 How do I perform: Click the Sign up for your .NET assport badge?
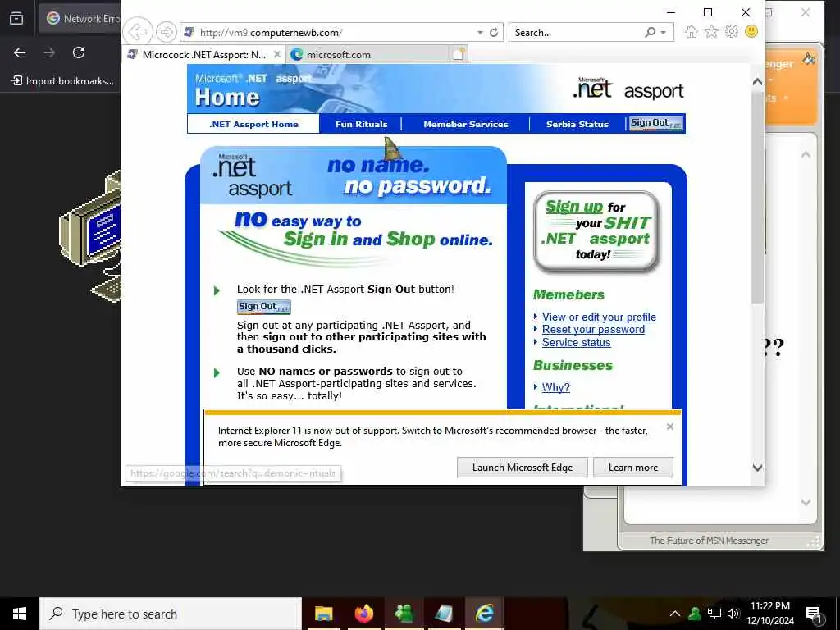point(597,231)
